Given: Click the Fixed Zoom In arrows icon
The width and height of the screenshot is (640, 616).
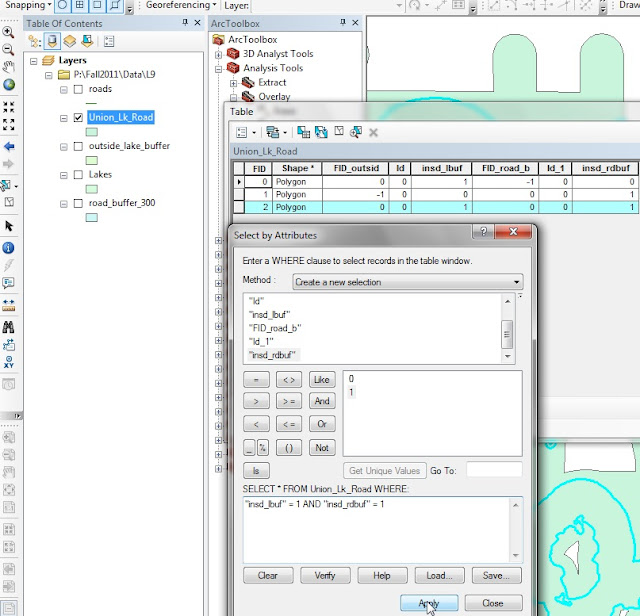Looking at the screenshot, I should (x=8, y=107).
